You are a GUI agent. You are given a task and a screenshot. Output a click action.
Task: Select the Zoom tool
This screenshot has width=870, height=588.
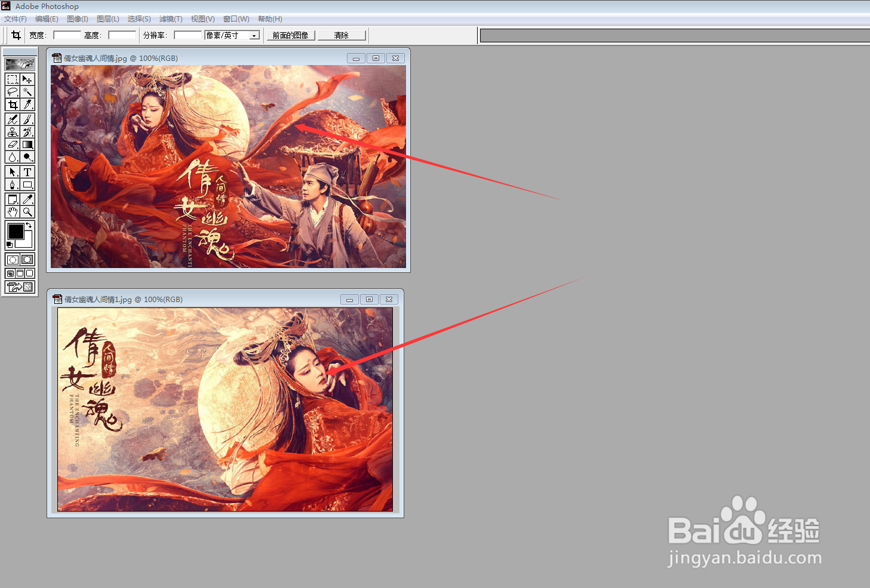pos(27,212)
